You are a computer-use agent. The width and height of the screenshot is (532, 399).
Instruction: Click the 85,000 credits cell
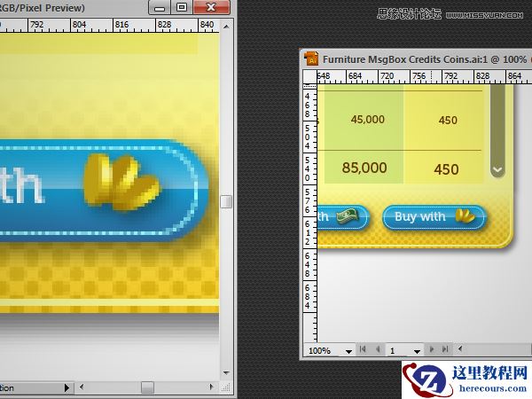364,168
